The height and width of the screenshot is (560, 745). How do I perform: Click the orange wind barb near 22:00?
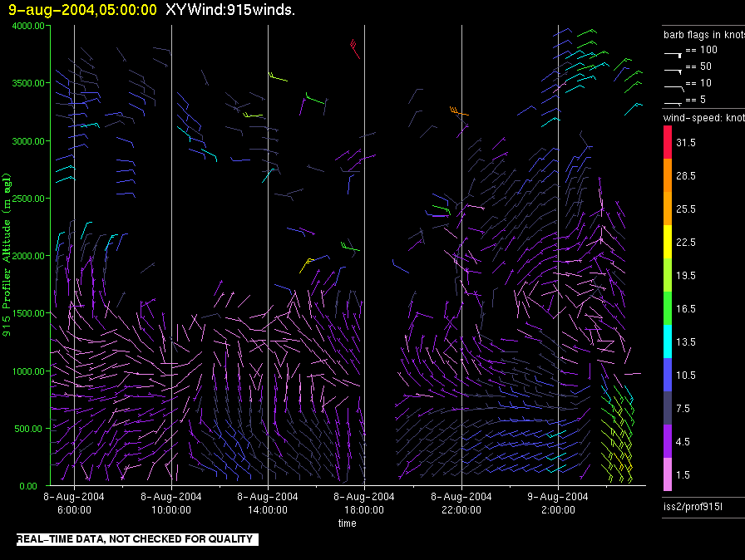click(459, 111)
